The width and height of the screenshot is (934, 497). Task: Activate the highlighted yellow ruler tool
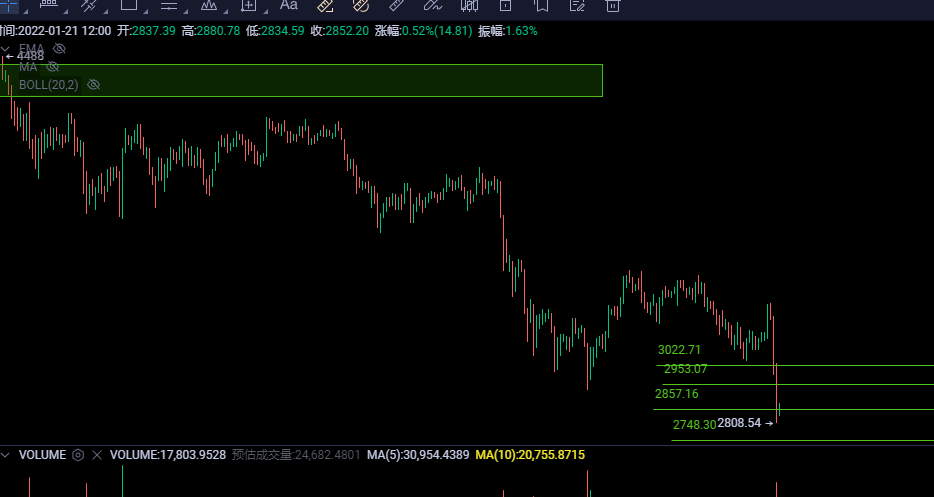tap(325, 5)
